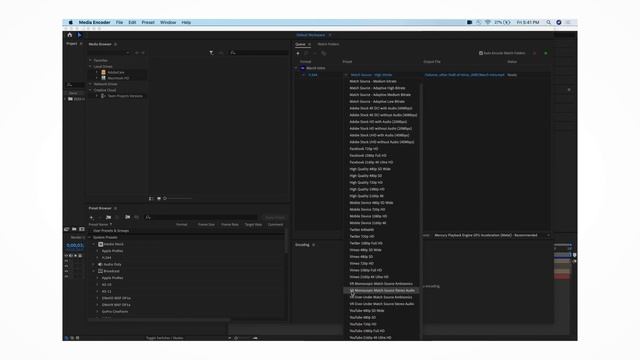
Task: Collapse the Favorites tree node
Action: 91,60
